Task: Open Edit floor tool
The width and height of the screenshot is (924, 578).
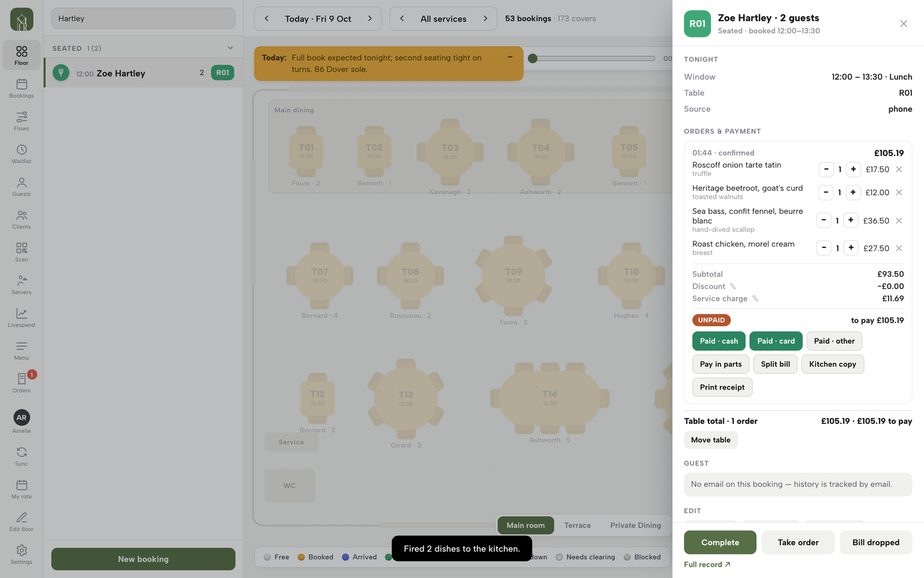Action: click(21, 521)
